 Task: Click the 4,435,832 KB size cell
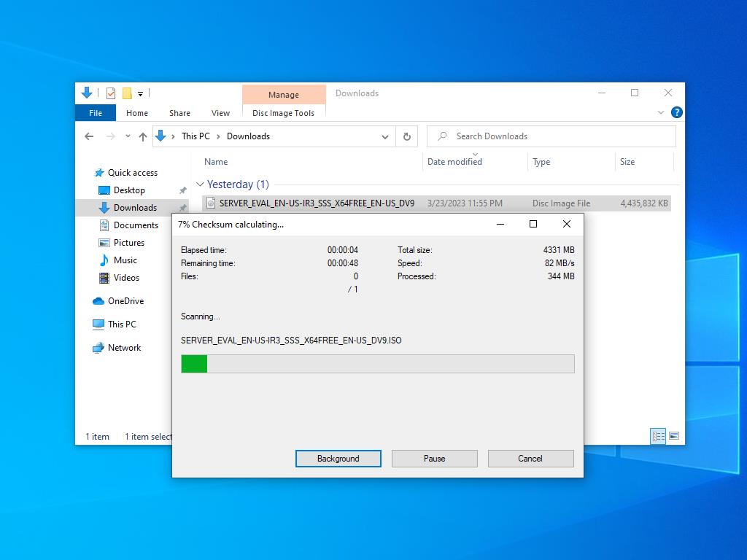[x=644, y=203]
